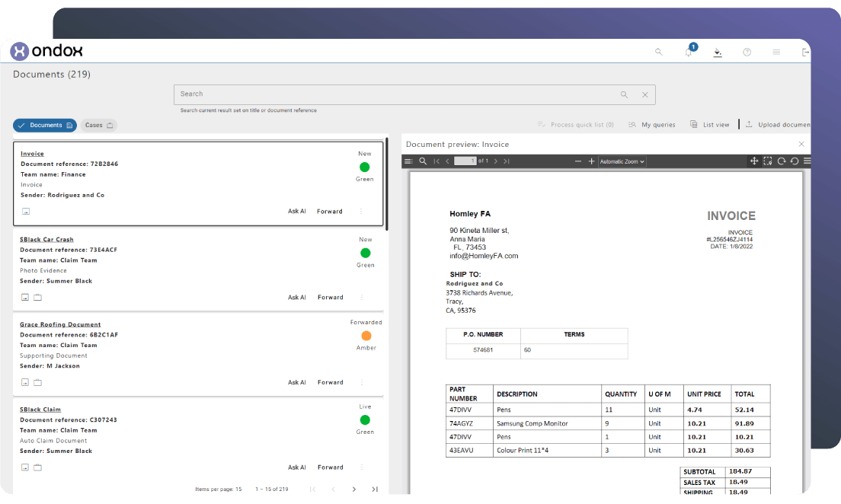Screen dimensions: 841x504
Task: Open the hamburger menu in header
Action: tap(776, 52)
